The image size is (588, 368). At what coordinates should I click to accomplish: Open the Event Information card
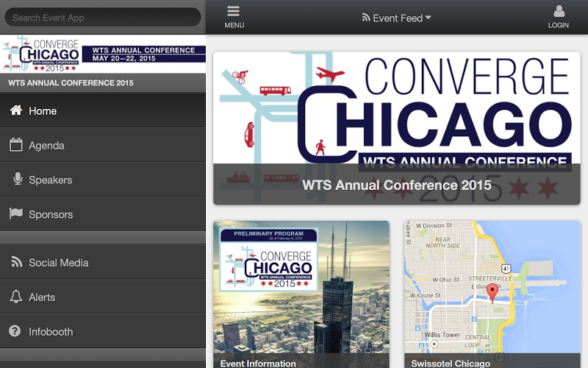[301, 294]
